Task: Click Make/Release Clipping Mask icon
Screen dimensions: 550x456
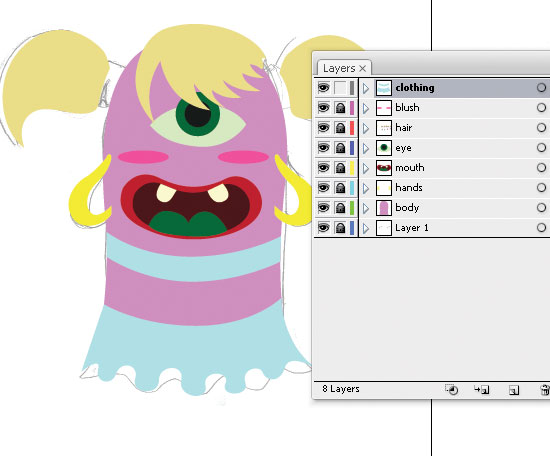Action: tap(451, 389)
